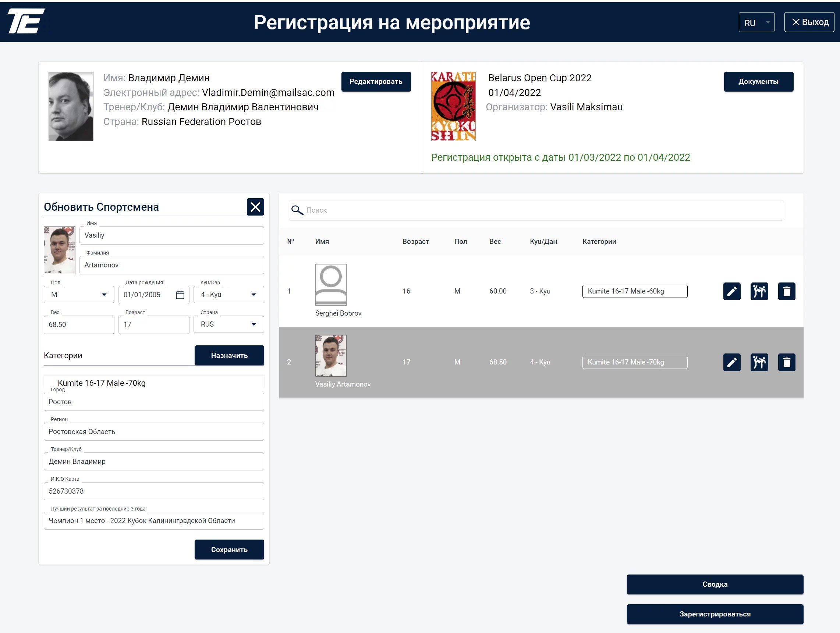Edit Serghei Bobrov's athlete entry
Viewport: 840px width, 633px height.
pyautogui.click(x=732, y=291)
